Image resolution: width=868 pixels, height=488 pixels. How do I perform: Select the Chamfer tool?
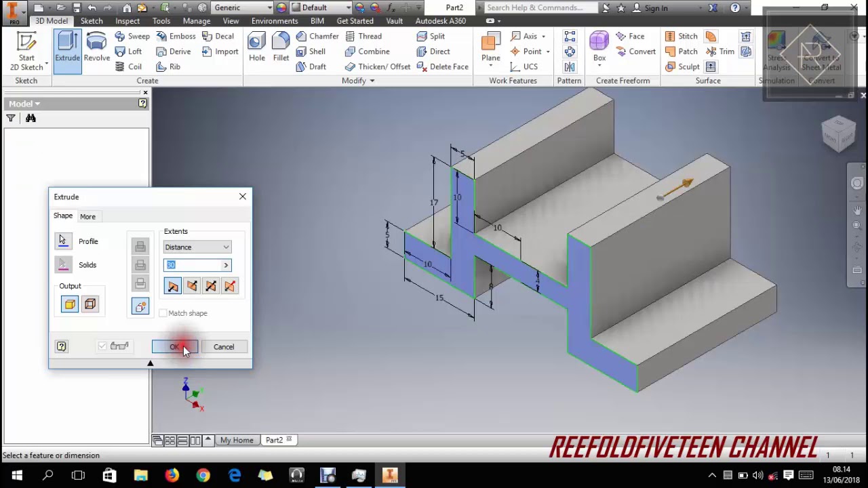click(317, 36)
